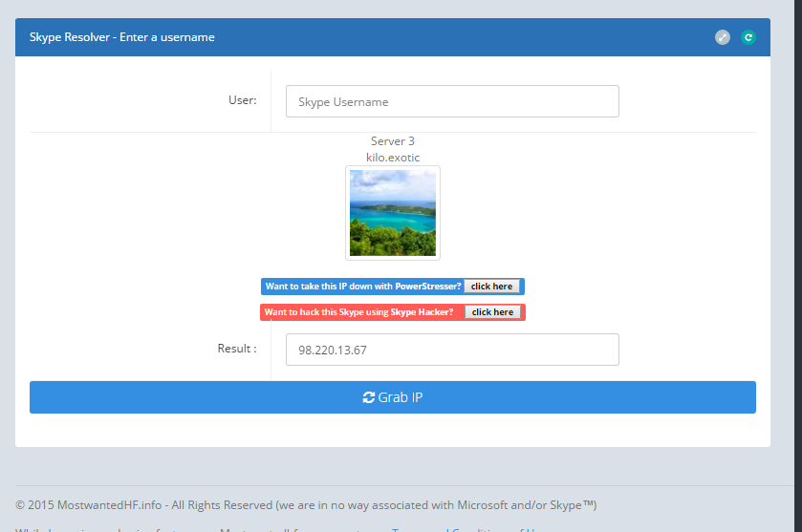This screenshot has height=532, width=802.
Task: Click the red Skype Hacker banner text
Action: [358, 311]
